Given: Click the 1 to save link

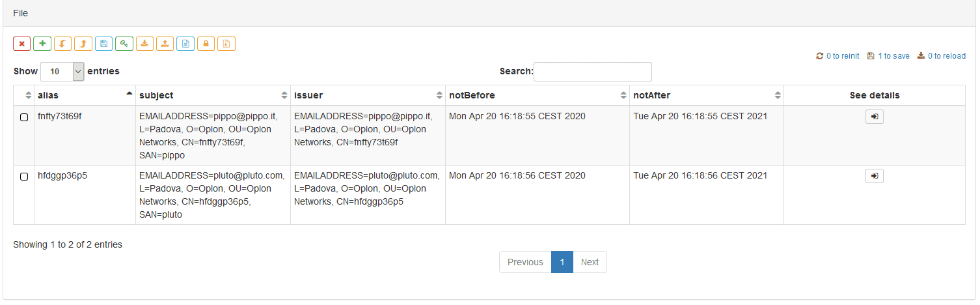Looking at the screenshot, I should tap(888, 56).
